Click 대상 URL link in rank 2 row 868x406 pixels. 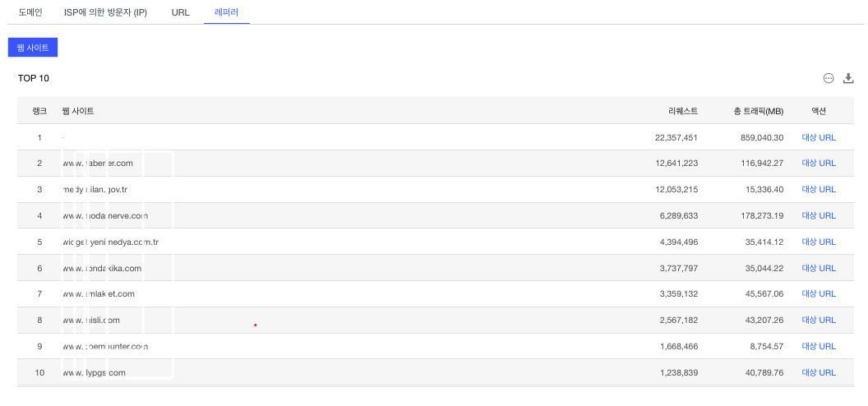tap(819, 164)
